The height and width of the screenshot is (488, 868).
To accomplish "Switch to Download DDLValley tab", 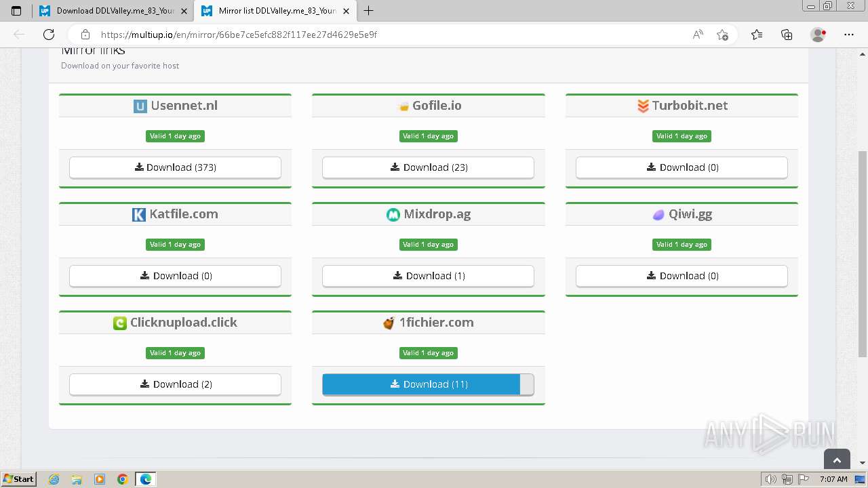I will 112,11.
